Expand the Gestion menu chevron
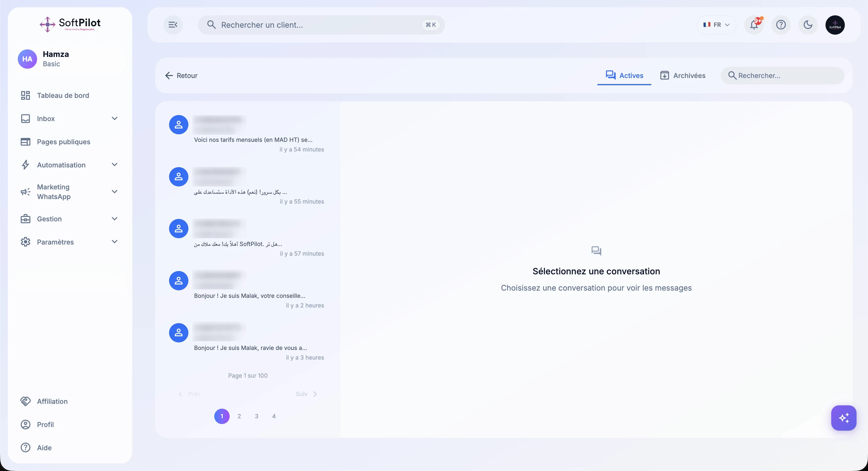The image size is (868, 471). pos(115,219)
